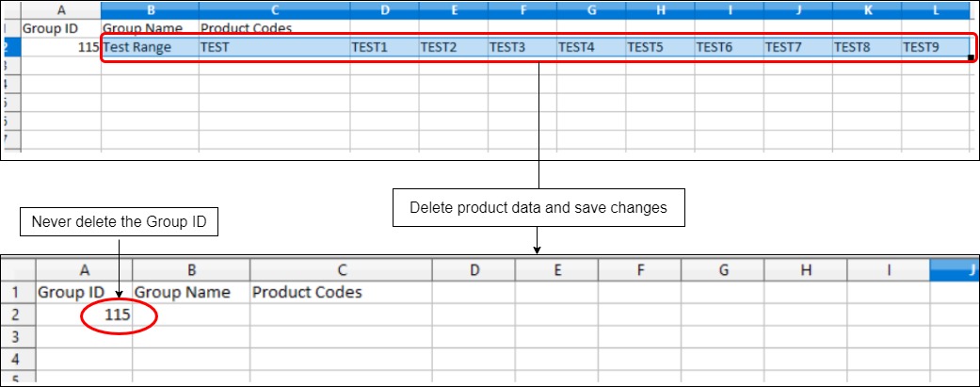Select the TEST9 cell
This screenshot has height=387, width=980.
(934, 47)
